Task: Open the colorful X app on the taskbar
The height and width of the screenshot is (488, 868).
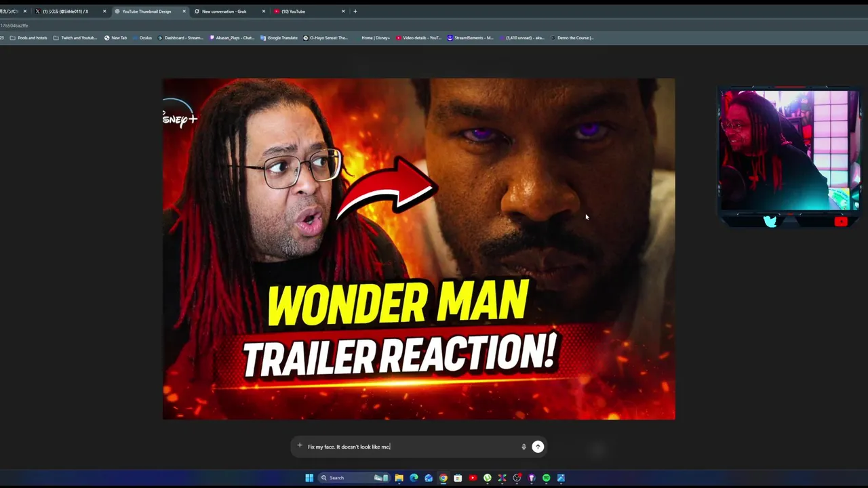Action: pyautogui.click(x=502, y=478)
